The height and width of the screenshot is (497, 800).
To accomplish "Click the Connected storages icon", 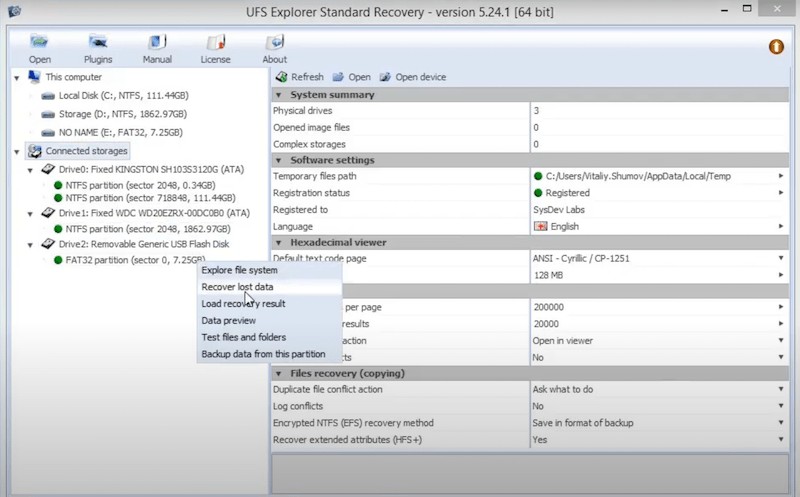I will point(35,151).
